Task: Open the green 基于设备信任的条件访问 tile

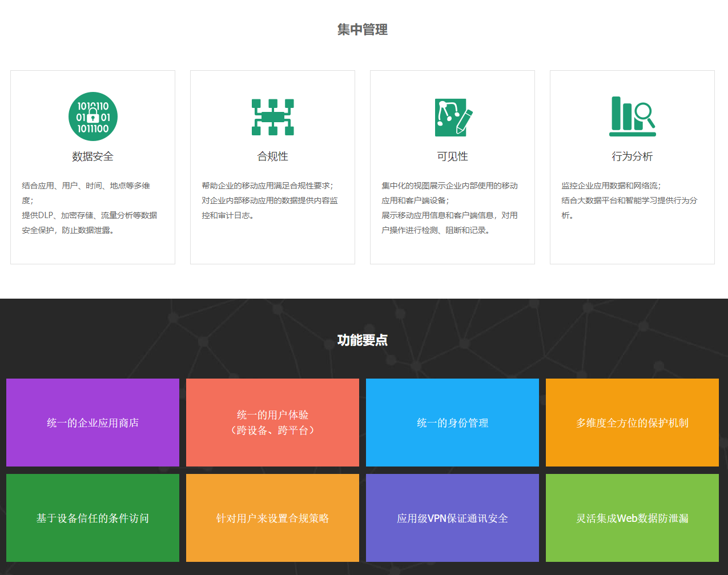Action: pyautogui.click(x=92, y=518)
